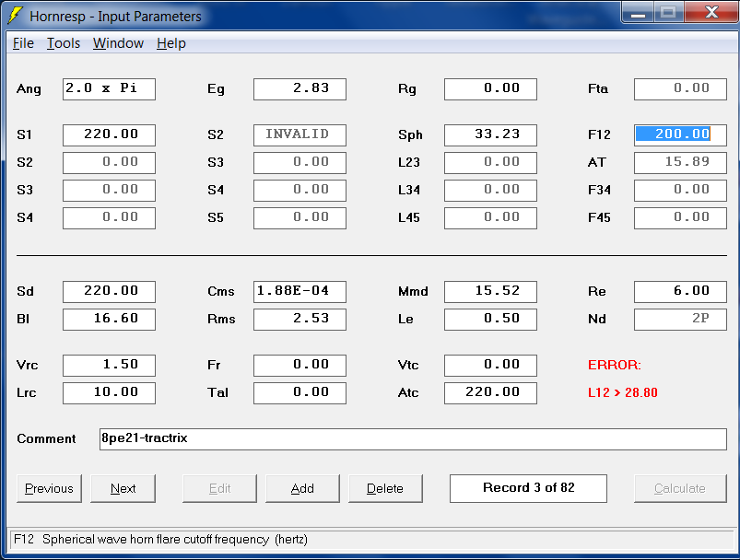Open the Window menu
This screenshot has width=740, height=560.
pyautogui.click(x=118, y=43)
